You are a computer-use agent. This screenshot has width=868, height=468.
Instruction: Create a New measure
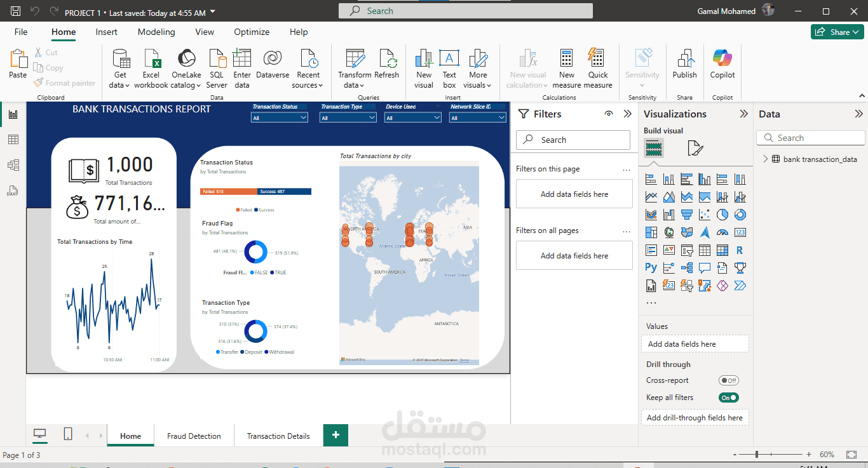tap(567, 69)
